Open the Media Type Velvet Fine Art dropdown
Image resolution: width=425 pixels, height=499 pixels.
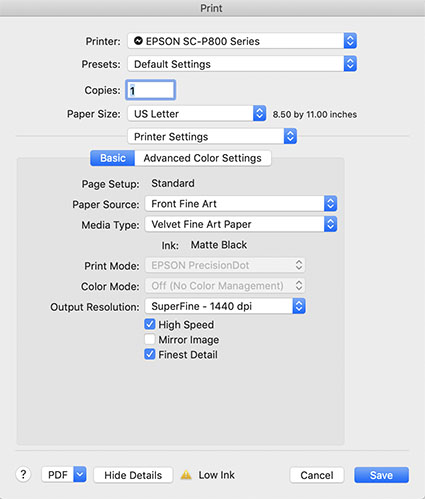[x=241, y=224]
